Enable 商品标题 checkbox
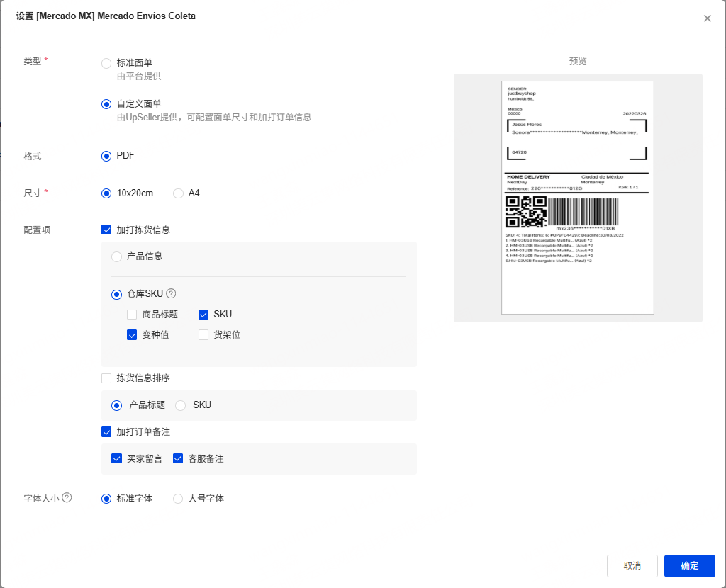Image resolution: width=726 pixels, height=588 pixels. (x=132, y=315)
